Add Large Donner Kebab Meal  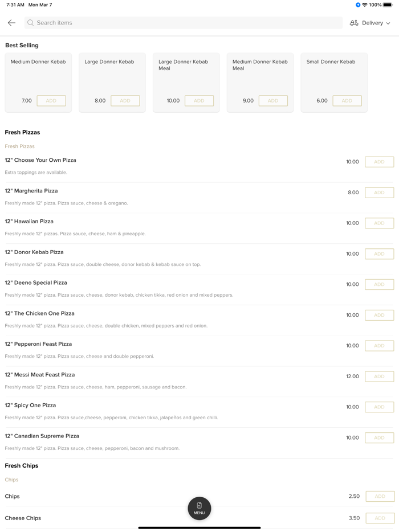(x=199, y=101)
